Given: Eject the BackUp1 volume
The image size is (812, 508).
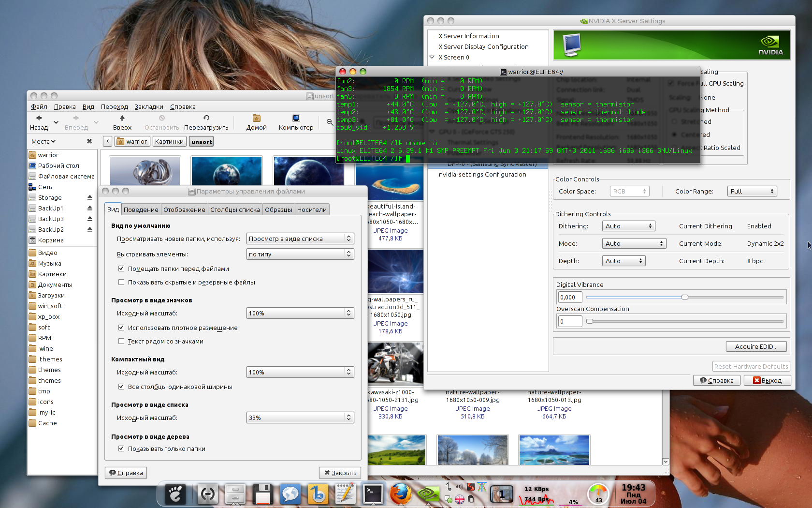Looking at the screenshot, I should [x=90, y=208].
